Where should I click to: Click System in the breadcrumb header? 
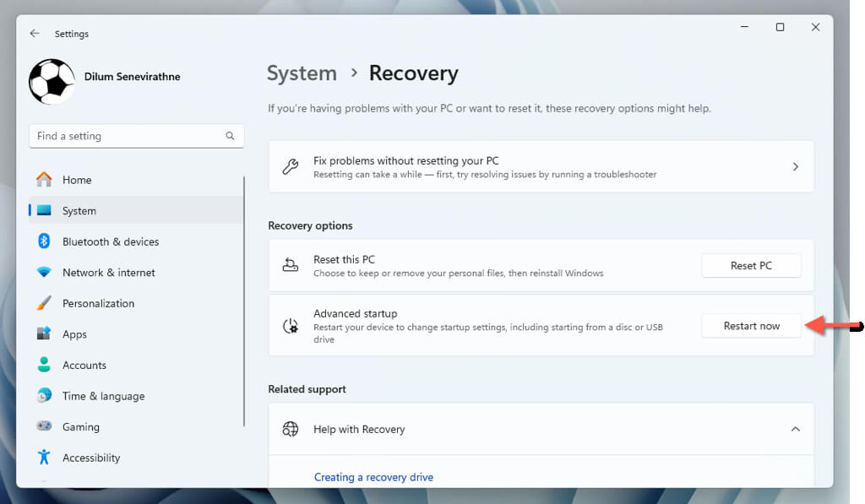pos(302,73)
